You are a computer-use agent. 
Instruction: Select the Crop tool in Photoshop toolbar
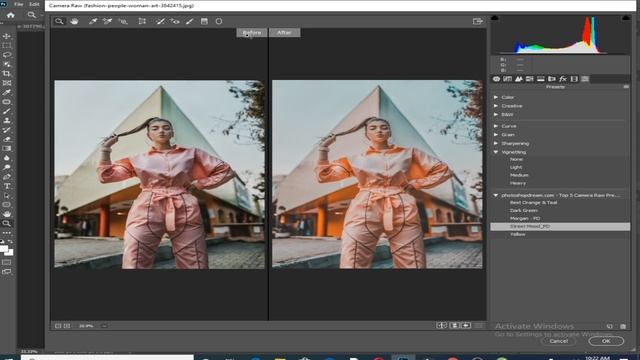[x=7, y=74]
